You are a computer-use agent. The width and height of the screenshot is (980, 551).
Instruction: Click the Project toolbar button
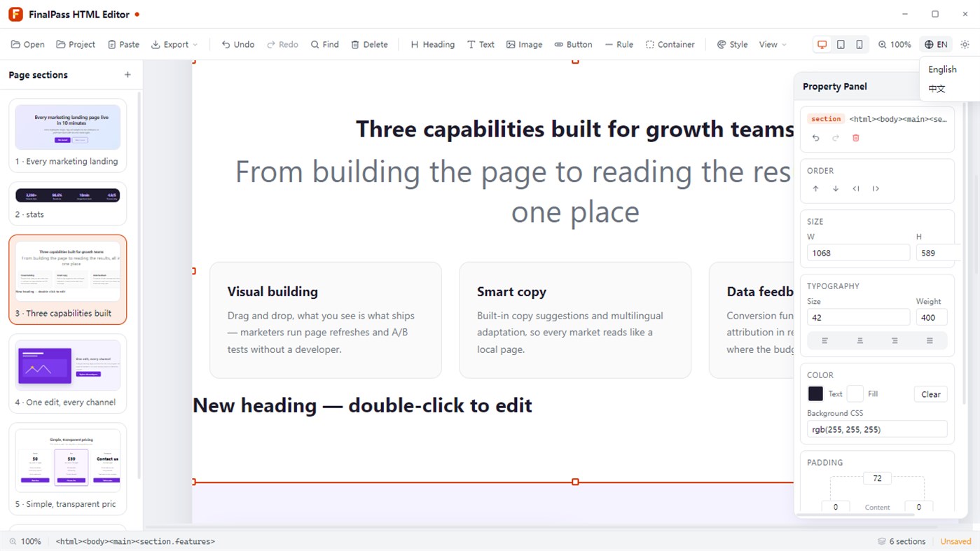pos(76,44)
